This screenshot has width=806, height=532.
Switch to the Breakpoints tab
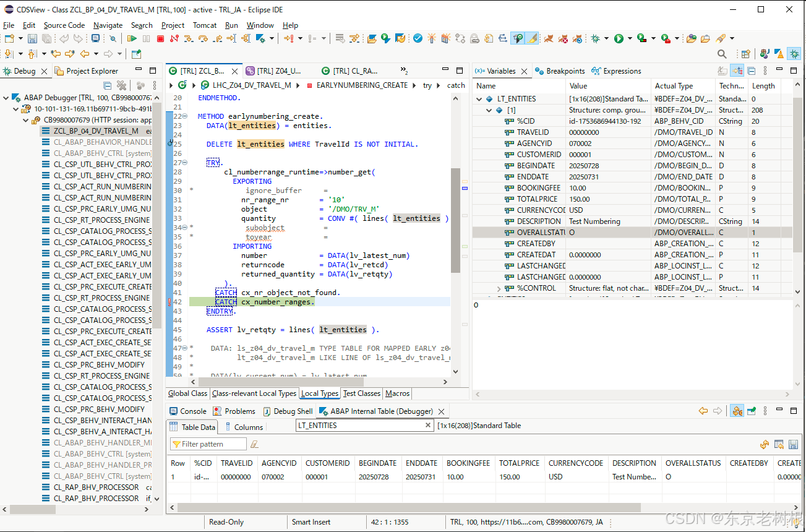[x=560, y=71]
